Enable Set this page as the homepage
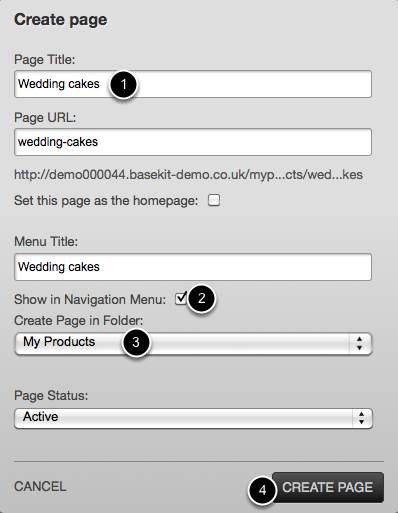 click(214, 200)
